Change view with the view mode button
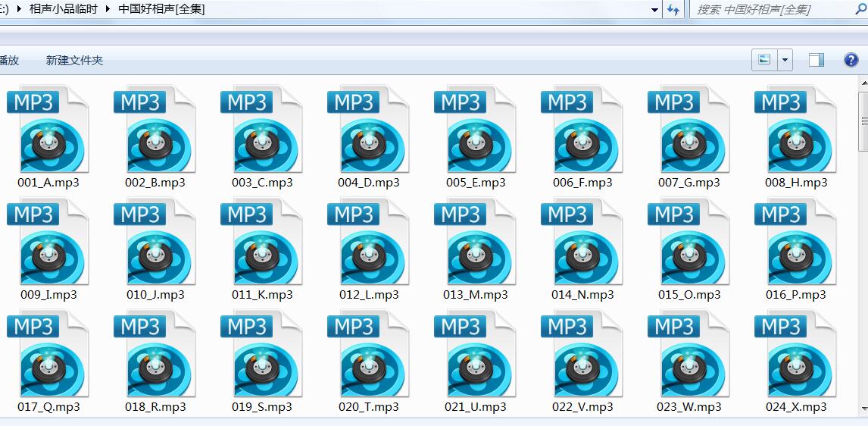 coord(764,60)
